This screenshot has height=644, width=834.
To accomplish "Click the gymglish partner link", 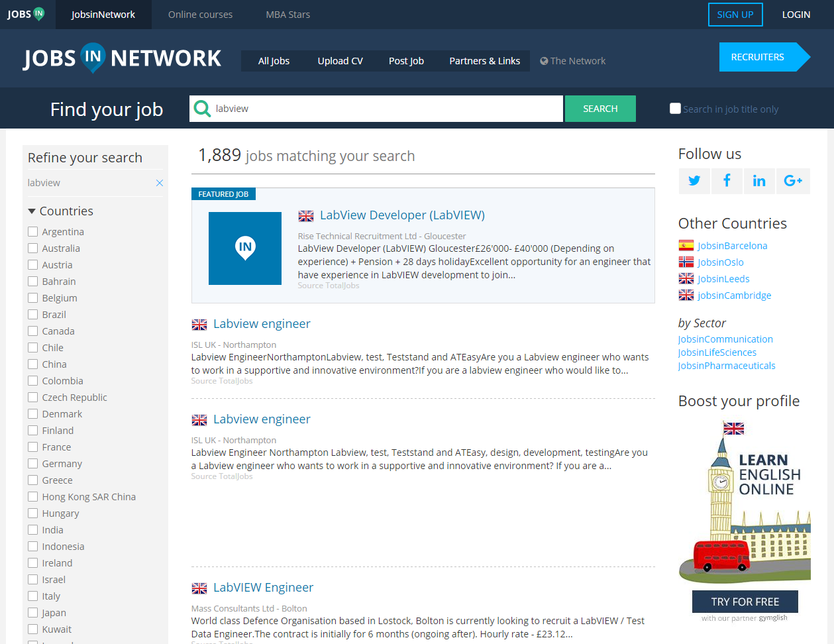I will pos(773,618).
